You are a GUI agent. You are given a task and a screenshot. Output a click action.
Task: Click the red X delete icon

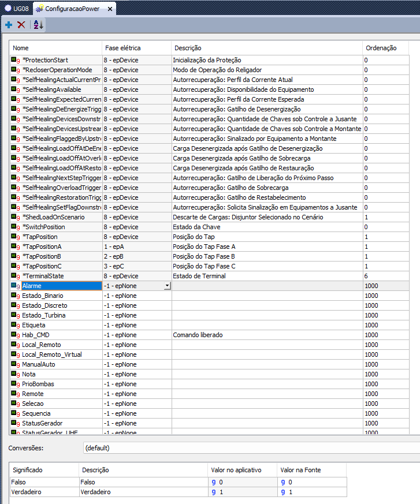[21, 25]
